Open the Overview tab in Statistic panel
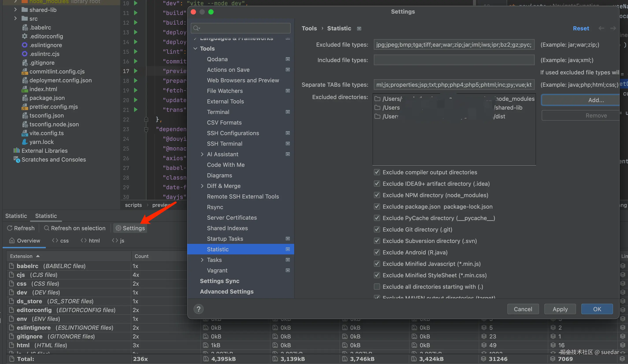This screenshot has height=364, width=628. pos(24,240)
